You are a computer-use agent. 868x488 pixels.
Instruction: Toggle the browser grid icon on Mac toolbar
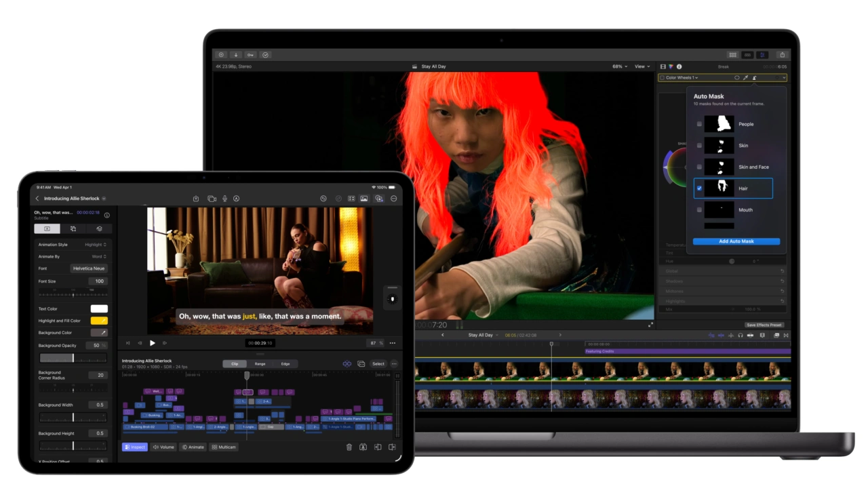point(732,55)
